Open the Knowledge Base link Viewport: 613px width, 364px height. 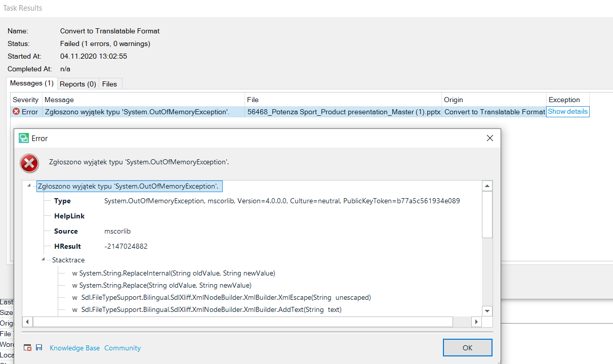(x=74, y=348)
